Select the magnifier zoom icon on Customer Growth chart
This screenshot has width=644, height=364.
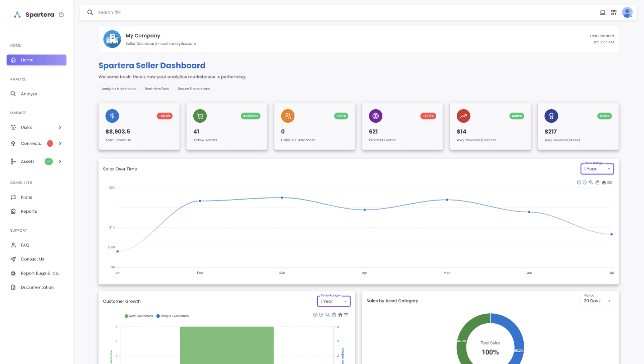(327, 315)
